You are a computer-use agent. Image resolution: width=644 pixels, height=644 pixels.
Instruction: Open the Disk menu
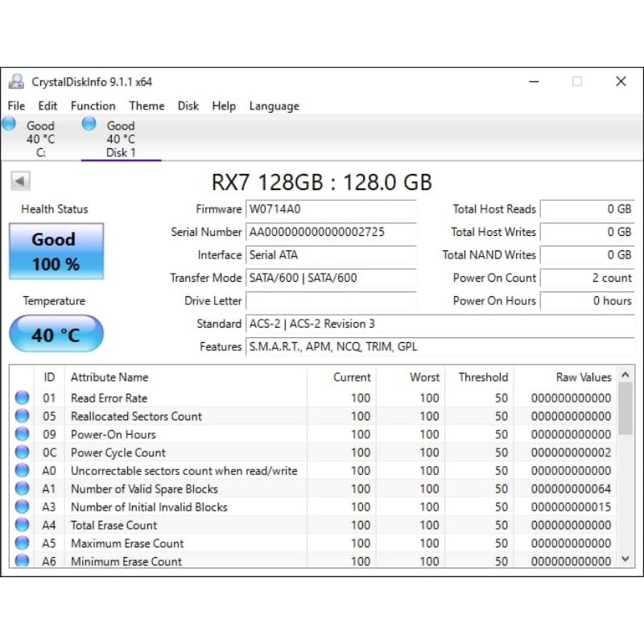[x=188, y=105]
